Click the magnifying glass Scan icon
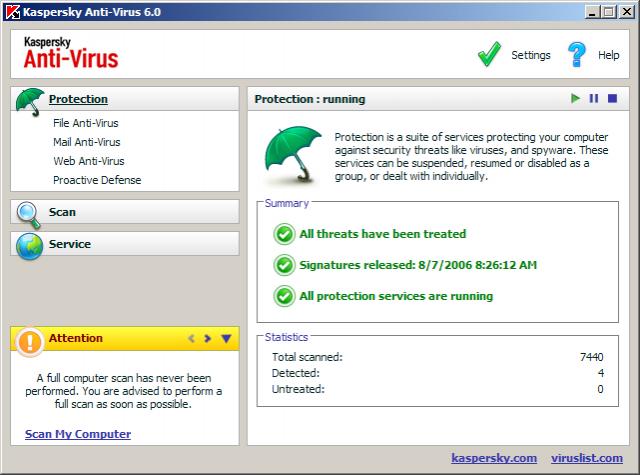The height and width of the screenshot is (475, 640). coord(29,215)
